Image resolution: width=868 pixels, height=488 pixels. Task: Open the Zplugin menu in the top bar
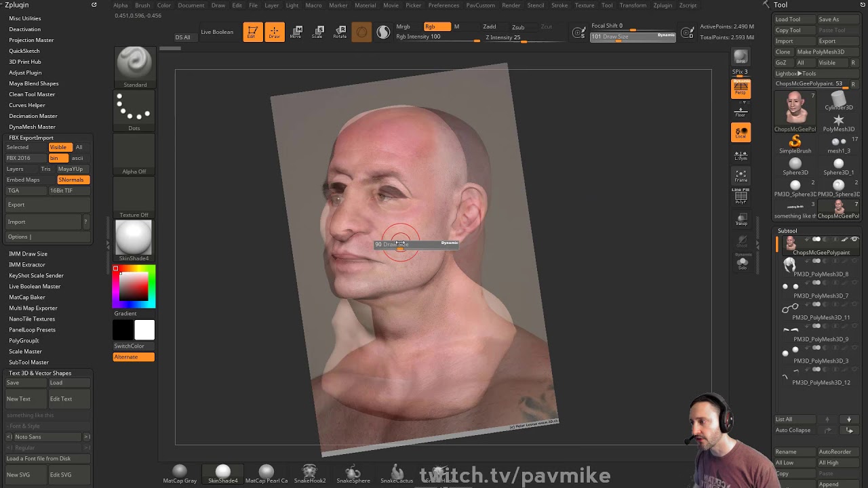click(663, 5)
